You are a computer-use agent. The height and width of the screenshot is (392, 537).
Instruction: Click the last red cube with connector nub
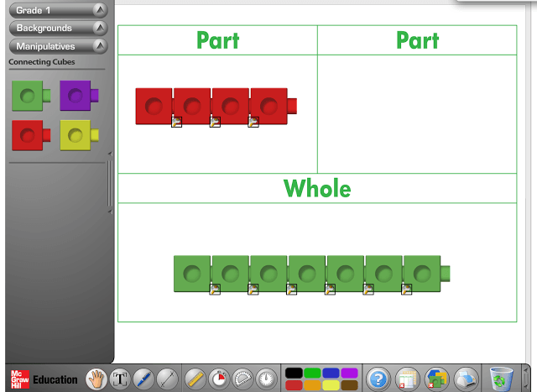point(274,106)
